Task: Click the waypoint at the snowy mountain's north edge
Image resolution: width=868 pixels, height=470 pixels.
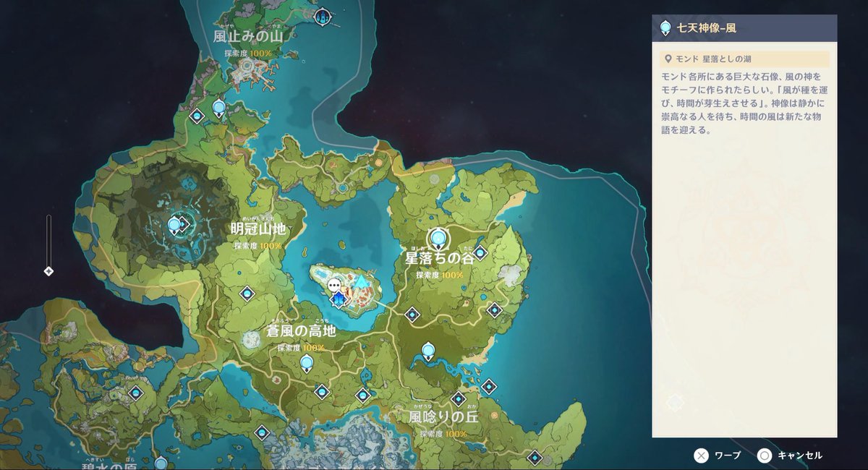Action: (x=362, y=395)
